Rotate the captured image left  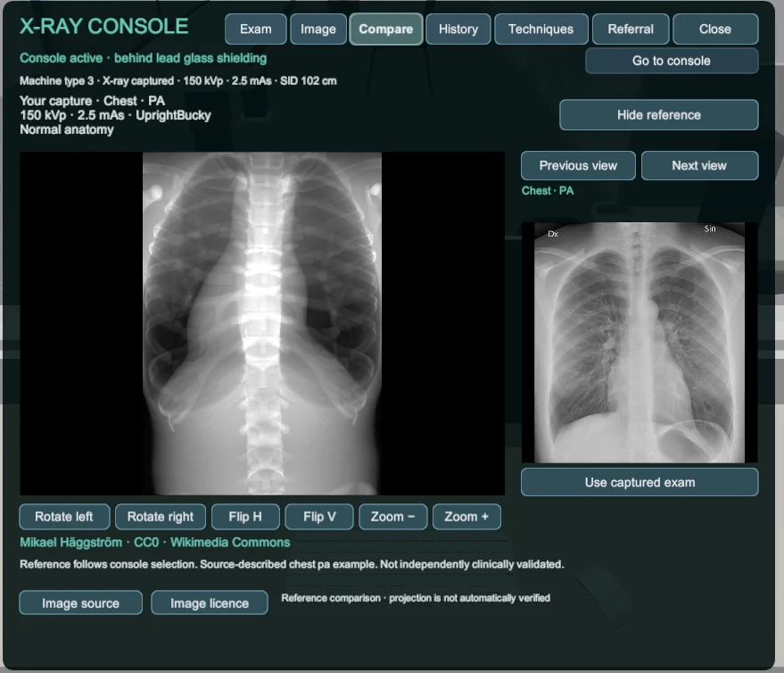(64, 517)
